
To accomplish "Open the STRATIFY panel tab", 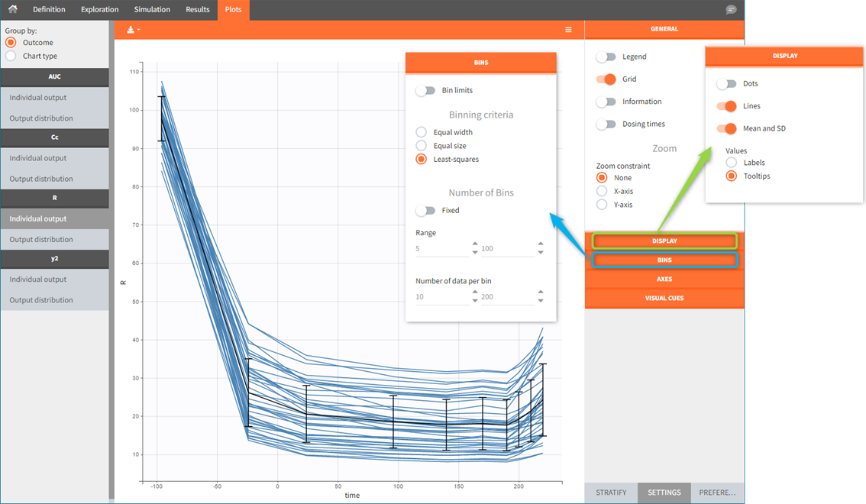I will pyautogui.click(x=611, y=493).
